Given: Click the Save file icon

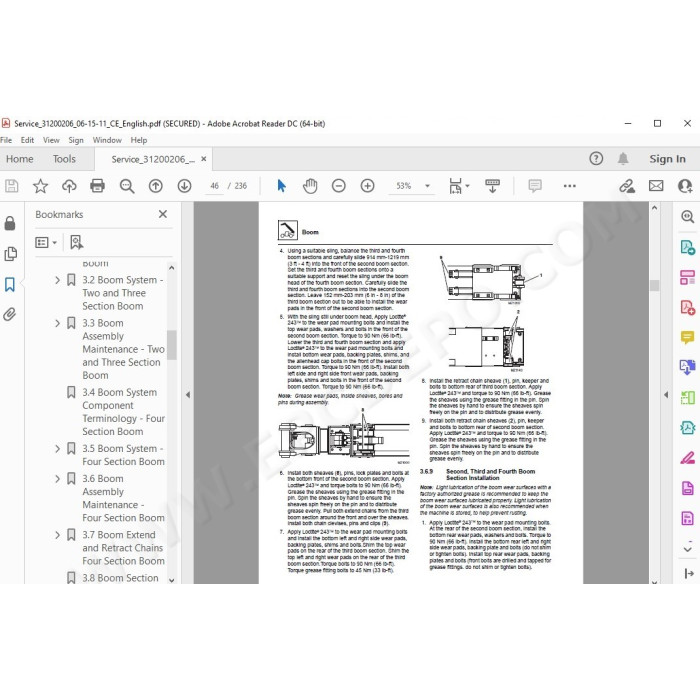Looking at the screenshot, I should (12, 186).
